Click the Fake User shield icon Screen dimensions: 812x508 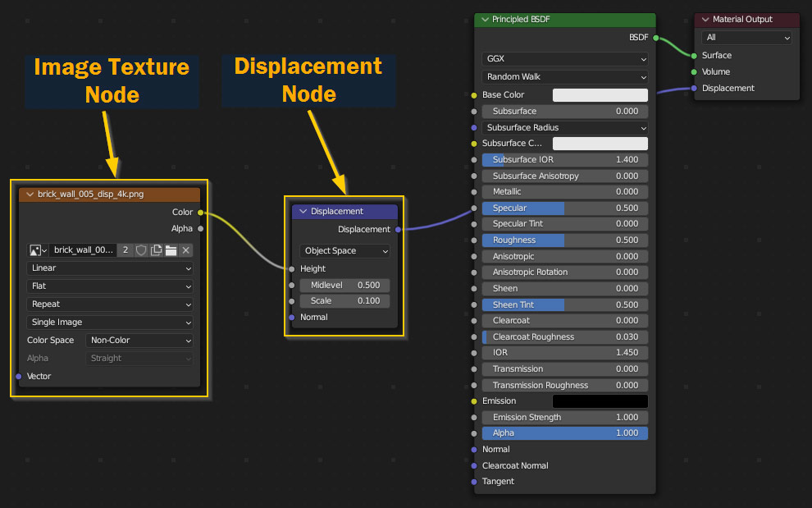pos(141,250)
